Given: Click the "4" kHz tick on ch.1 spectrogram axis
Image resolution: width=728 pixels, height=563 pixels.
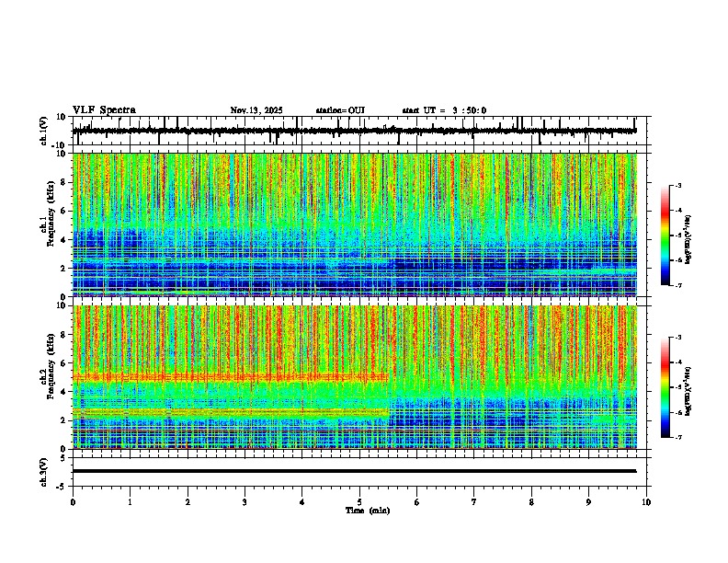Looking at the screenshot, I should pos(64,240).
